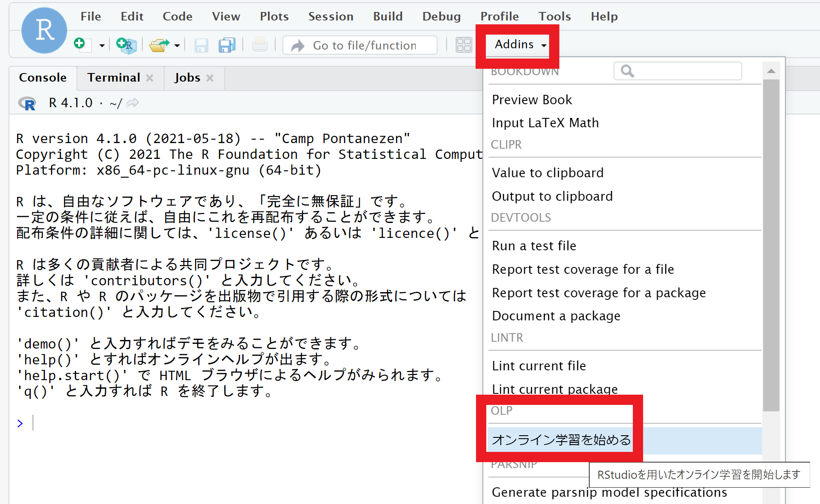Viewport: 820px width, 504px height.
Task: Open the Build menu
Action: [x=388, y=16]
